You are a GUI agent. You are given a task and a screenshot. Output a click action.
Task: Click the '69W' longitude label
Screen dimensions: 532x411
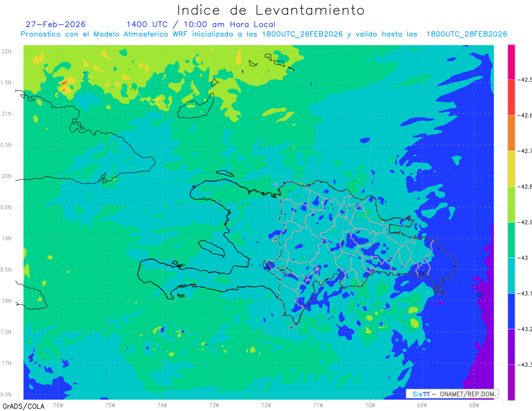422,405
